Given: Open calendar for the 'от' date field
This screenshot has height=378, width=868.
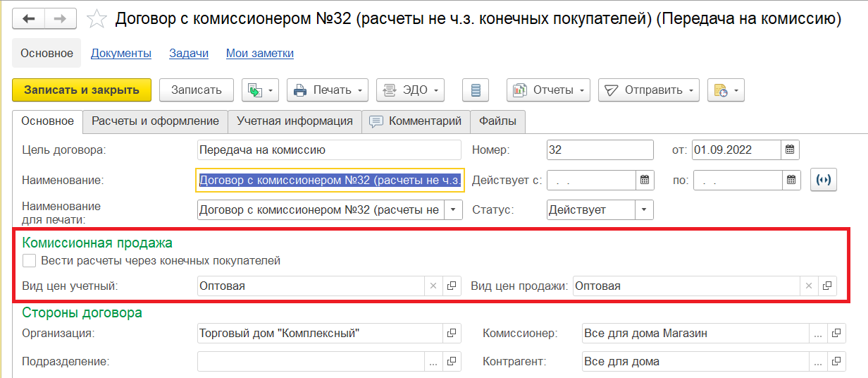Looking at the screenshot, I should pyautogui.click(x=790, y=150).
